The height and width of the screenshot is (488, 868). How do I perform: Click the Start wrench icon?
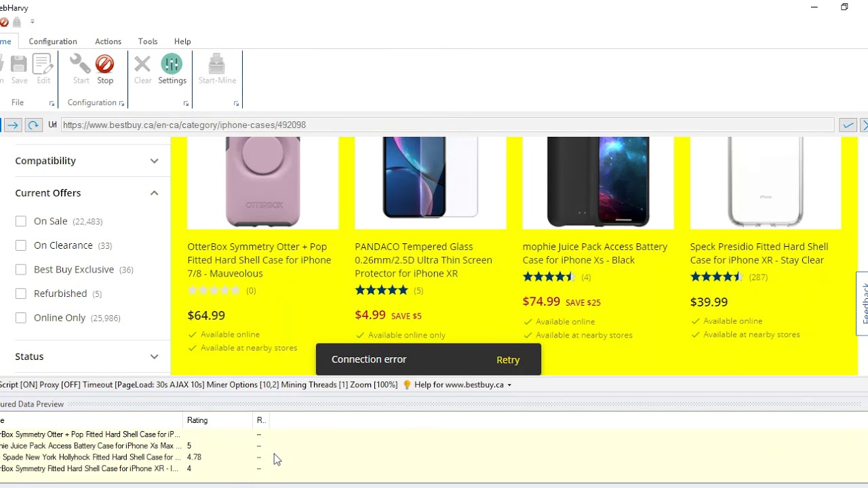[81, 64]
